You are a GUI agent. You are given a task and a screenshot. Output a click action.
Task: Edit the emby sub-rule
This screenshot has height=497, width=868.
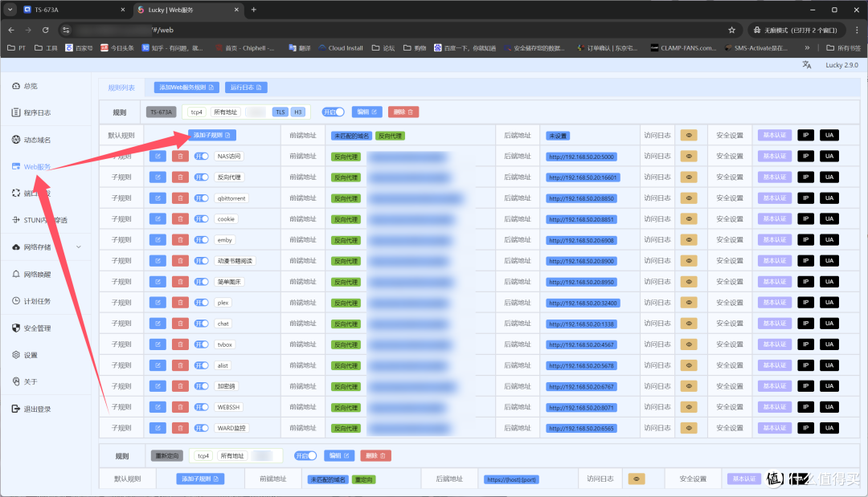coord(158,240)
